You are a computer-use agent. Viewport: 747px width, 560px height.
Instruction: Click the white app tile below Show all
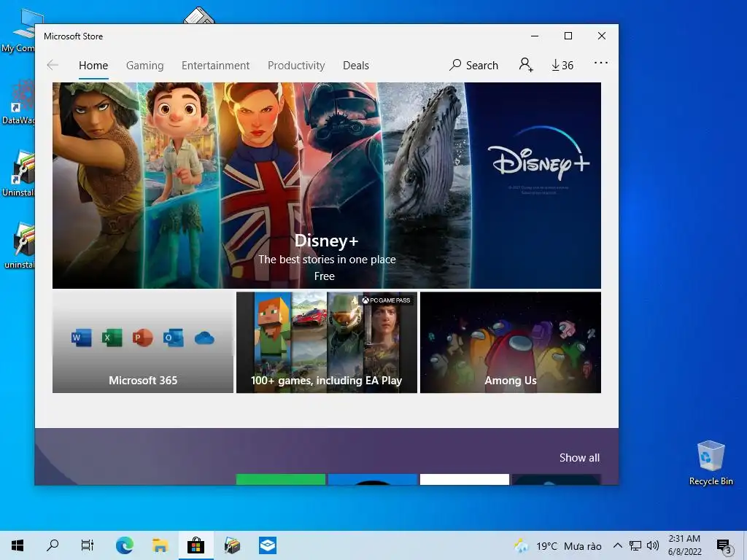pyautogui.click(x=465, y=479)
